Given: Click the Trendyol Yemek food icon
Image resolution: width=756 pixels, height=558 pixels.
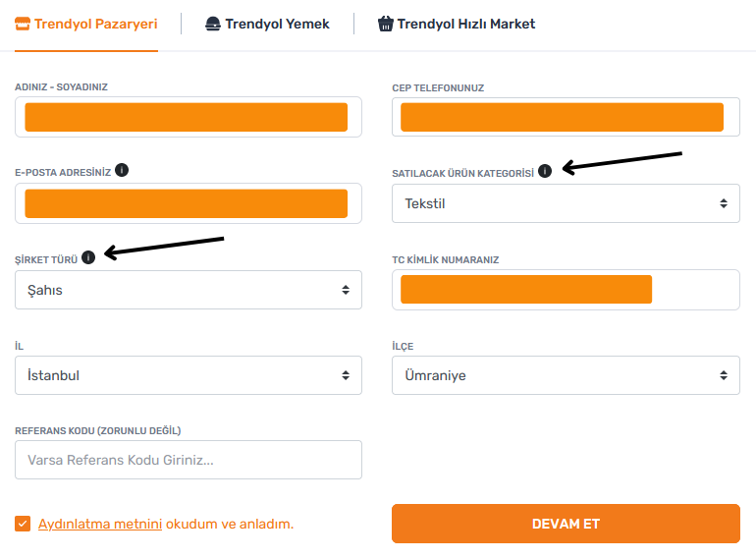Looking at the screenshot, I should coord(213,24).
